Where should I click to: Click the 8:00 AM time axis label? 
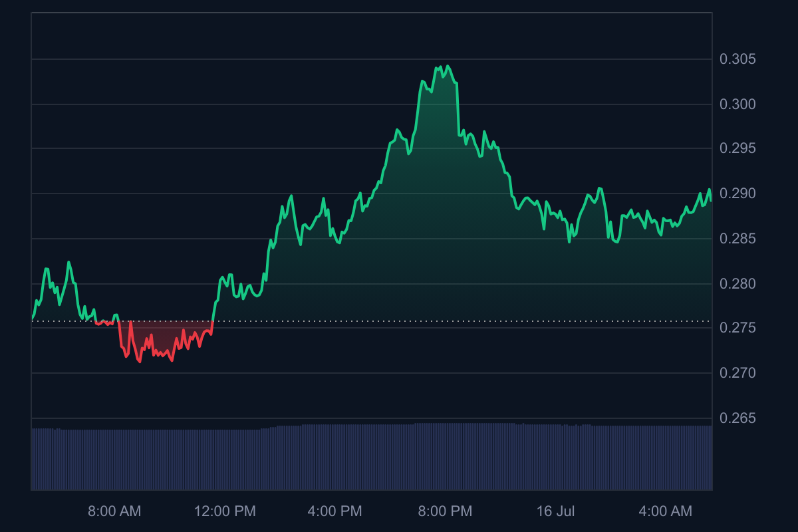(114, 511)
